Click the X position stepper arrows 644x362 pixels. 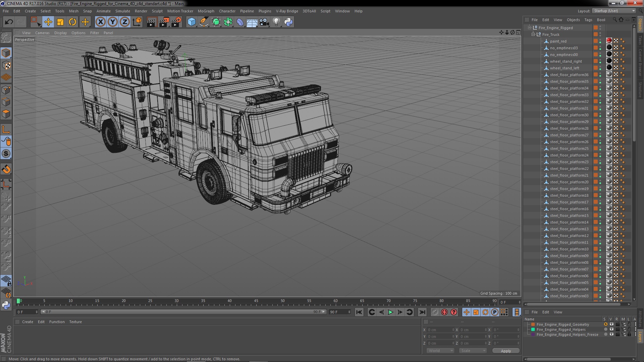[453, 330]
